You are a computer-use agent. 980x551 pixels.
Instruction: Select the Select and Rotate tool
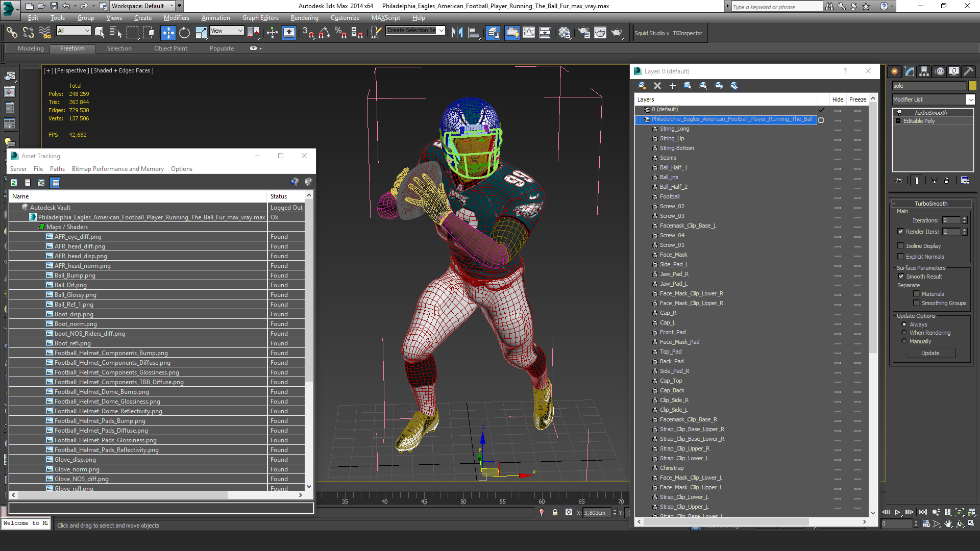184,33
